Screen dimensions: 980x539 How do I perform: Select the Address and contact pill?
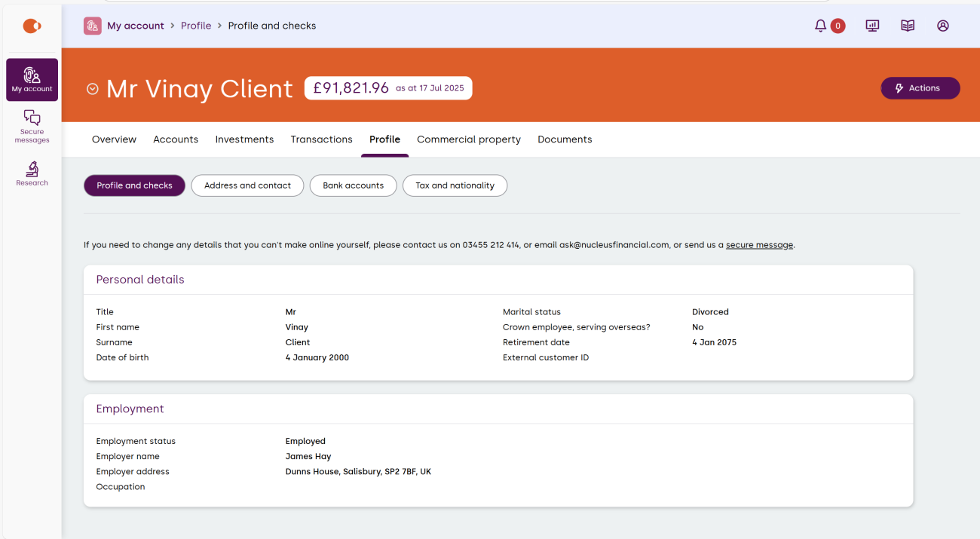click(247, 185)
